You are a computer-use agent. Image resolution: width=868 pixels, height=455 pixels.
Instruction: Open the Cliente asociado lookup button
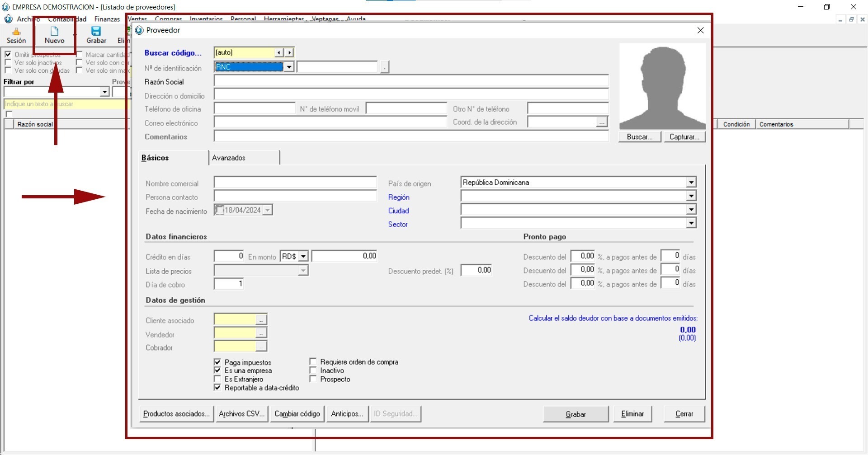pyautogui.click(x=261, y=320)
